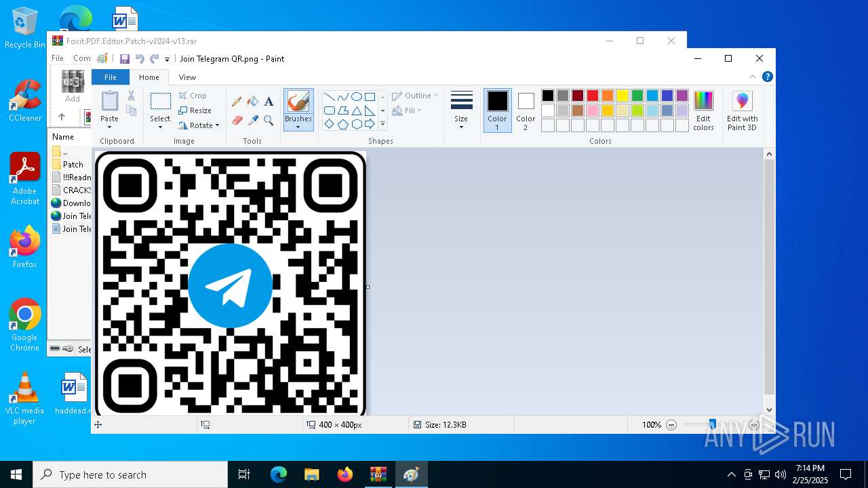Choose the Right triangle shape
This screenshot has height=488, width=868.
[370, 110]
